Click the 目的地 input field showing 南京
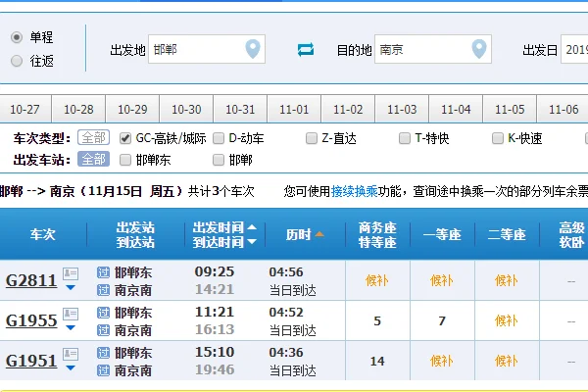 click(433, 49)
